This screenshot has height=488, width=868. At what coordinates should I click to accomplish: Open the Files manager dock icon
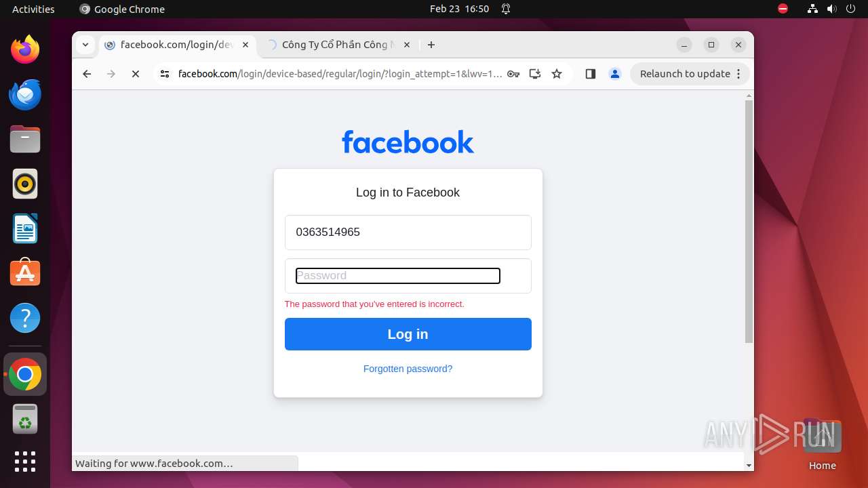tap(25, 139)
